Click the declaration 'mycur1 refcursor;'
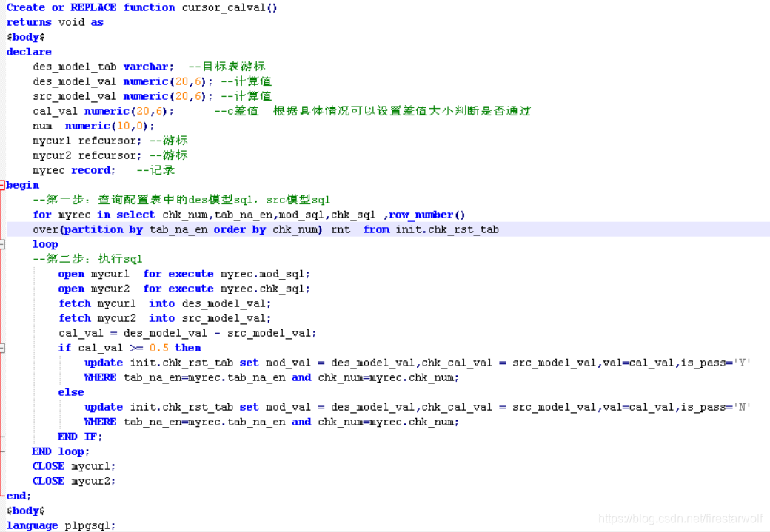 point(87,141)
